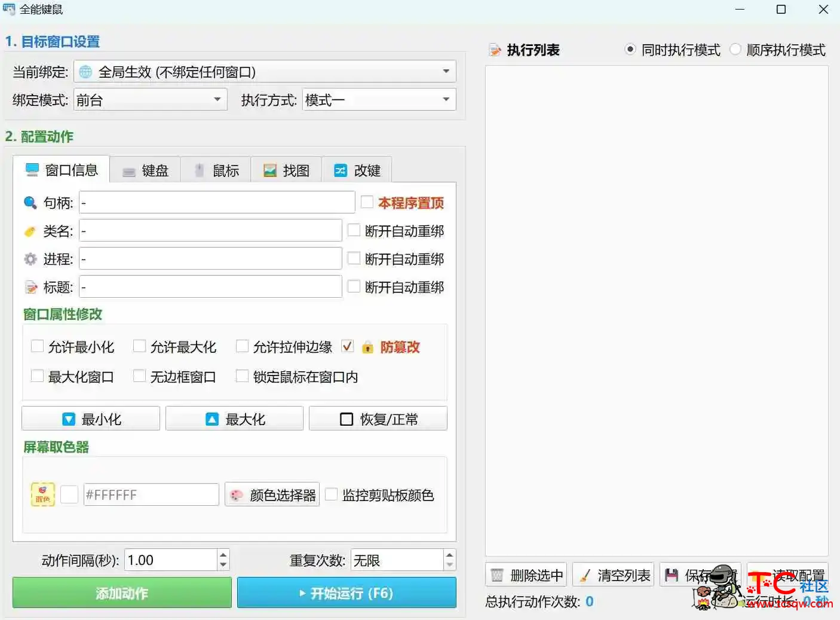Screen dimensions: 840x620
Task: Open the 执行方式 dropdown
Action: coord(379,100)
